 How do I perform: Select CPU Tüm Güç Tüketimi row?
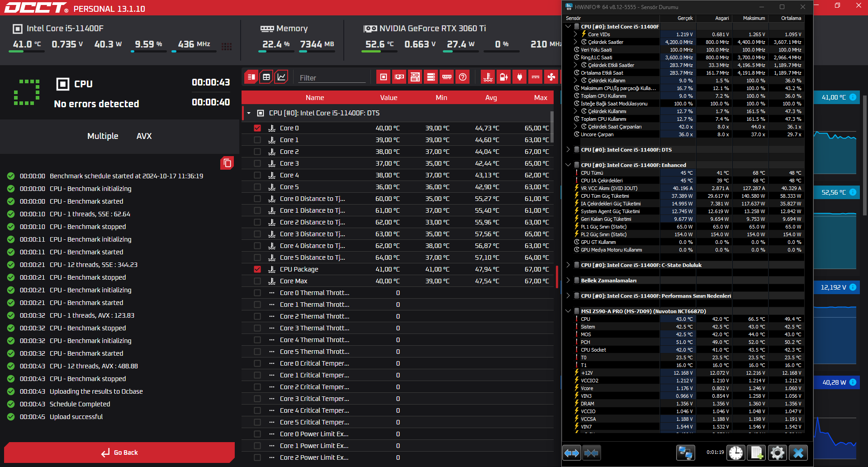point(683,196)
